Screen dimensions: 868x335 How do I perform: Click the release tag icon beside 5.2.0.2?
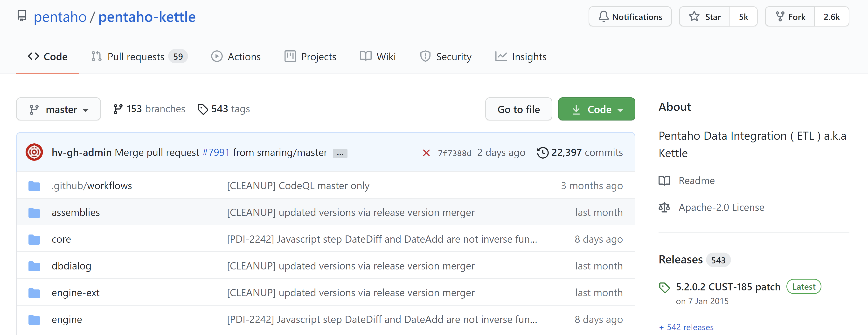point(664,288)
